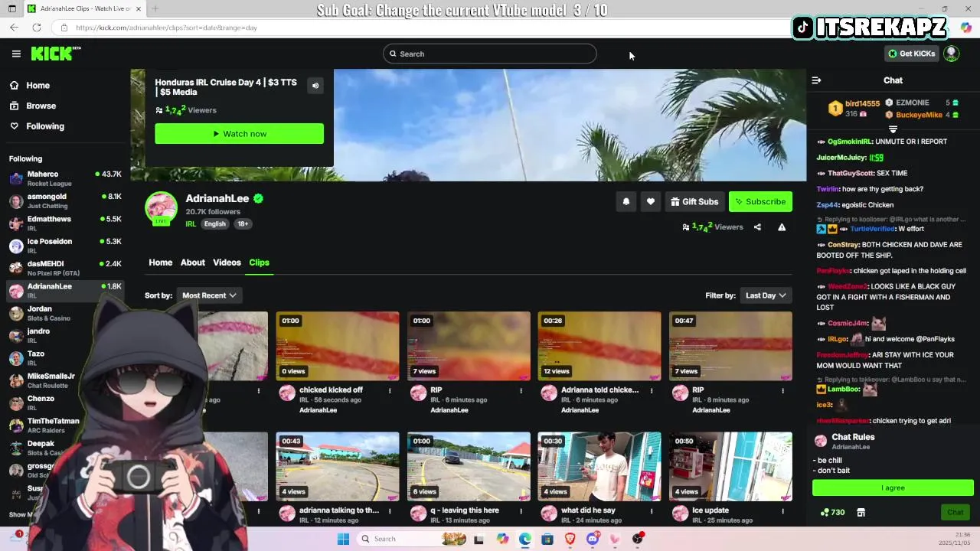The image size is (980, 551).
Task: Click the Get KICKs button
Action: tap(911, 54)
